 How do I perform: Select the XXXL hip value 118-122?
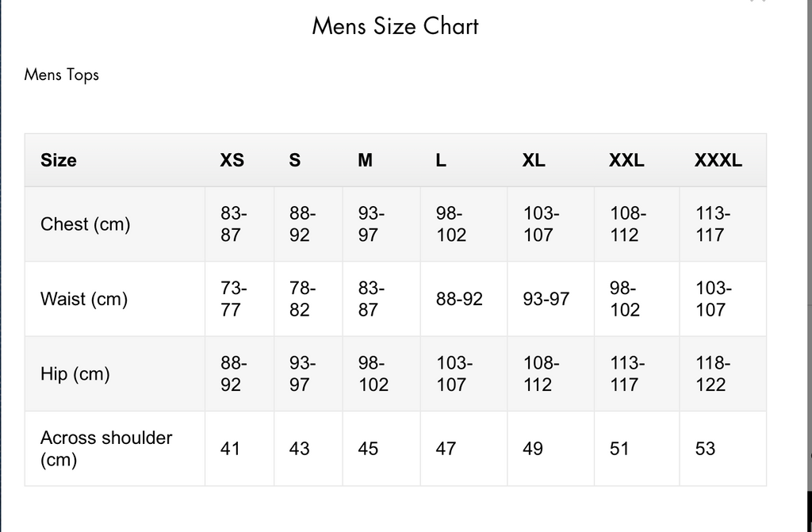pyautogui.click(x=711, y=374)
